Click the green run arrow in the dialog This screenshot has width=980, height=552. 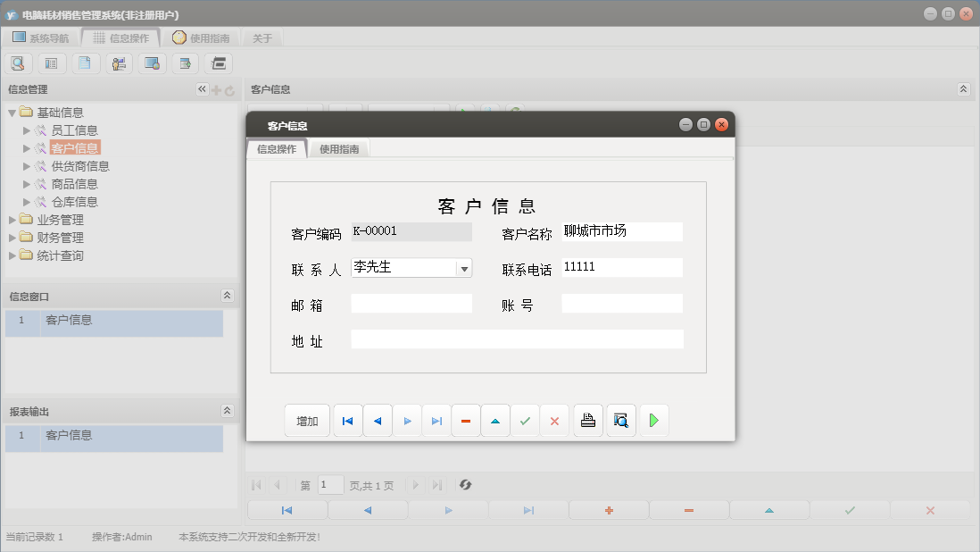[653, 420]
